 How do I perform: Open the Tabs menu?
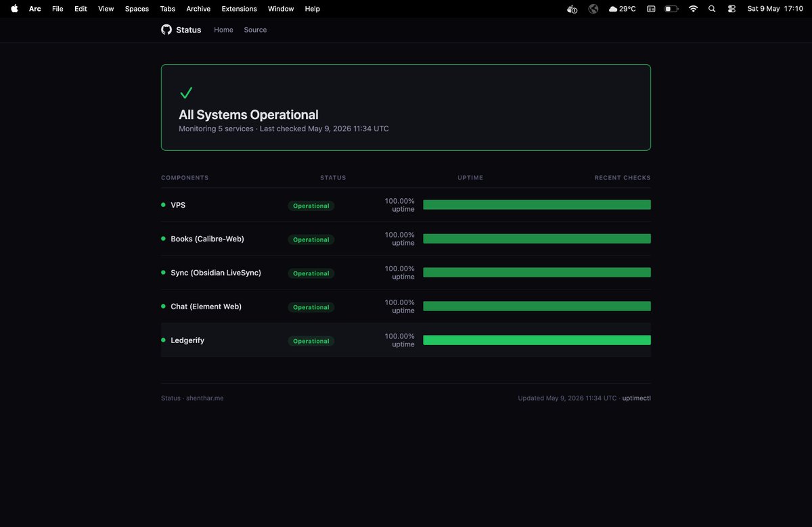coord(168,9)
